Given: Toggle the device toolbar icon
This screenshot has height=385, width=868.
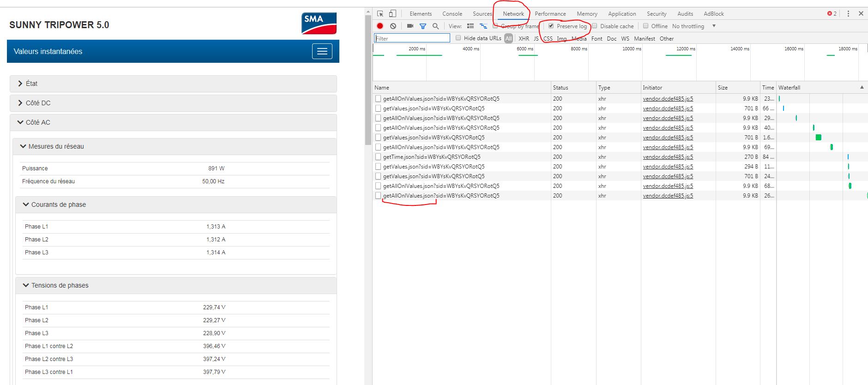Looking at the screenshot, I should pos(392,14).
